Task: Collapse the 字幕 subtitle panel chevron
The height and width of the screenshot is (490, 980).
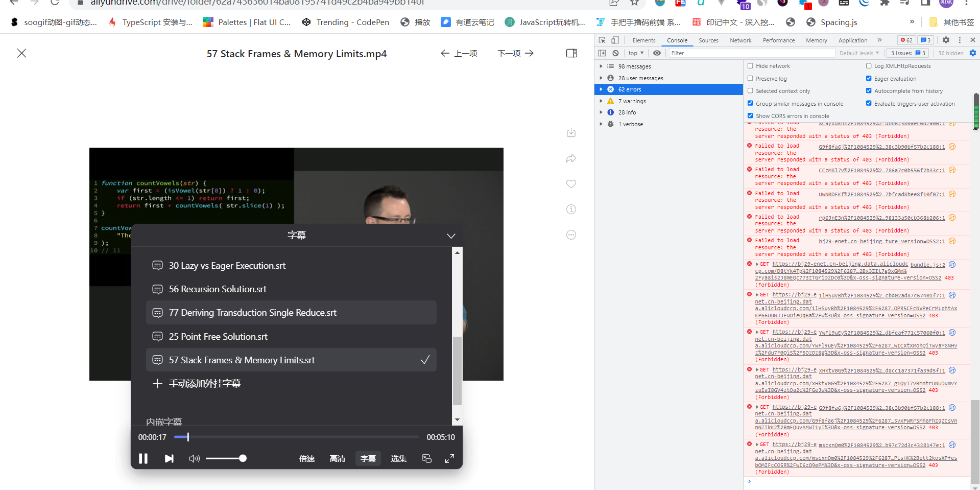Action: (x=451, y=236)
